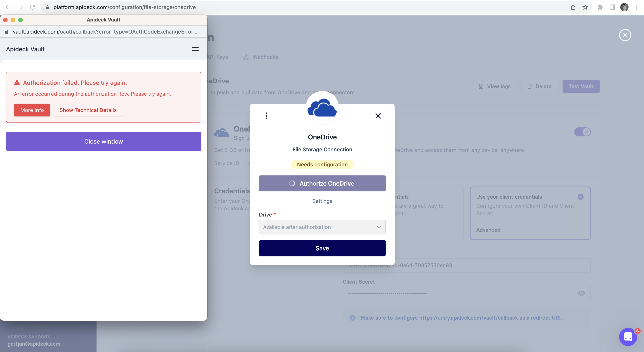This screenshot has width=644, height=352.
Task: Expand the Advanced settings section
Action: [x=488, y=230]
